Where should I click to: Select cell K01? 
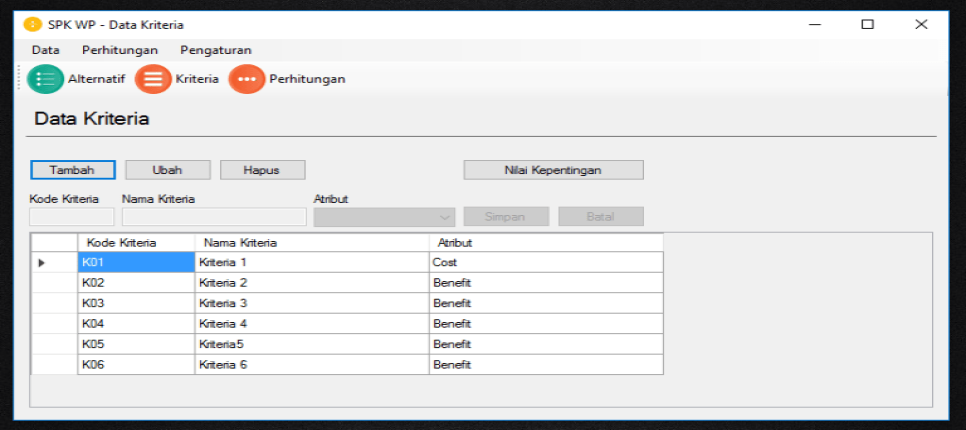tap(136, 262)
